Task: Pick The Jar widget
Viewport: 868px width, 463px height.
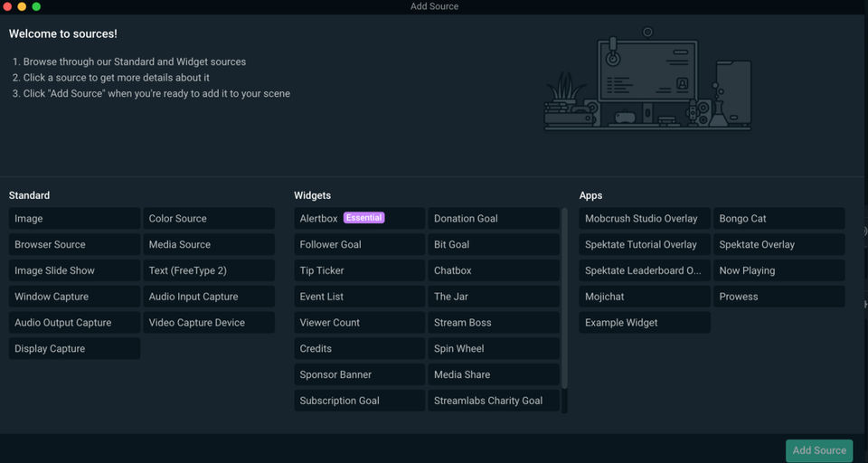Action: tap(494, 297)
